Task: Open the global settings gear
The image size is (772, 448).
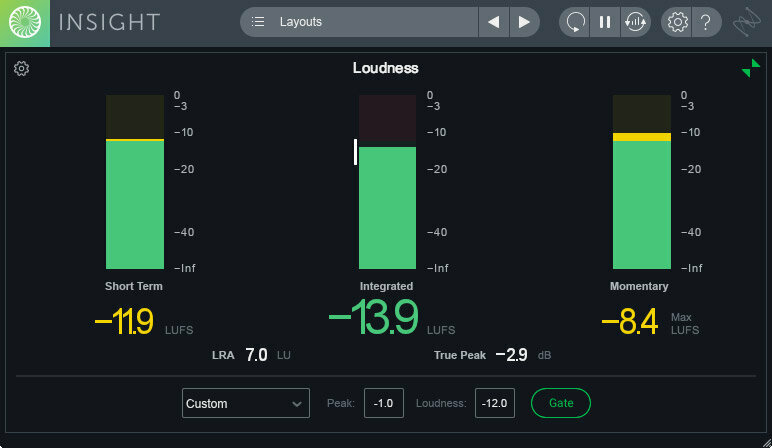Action: click(x=677, y=22)
